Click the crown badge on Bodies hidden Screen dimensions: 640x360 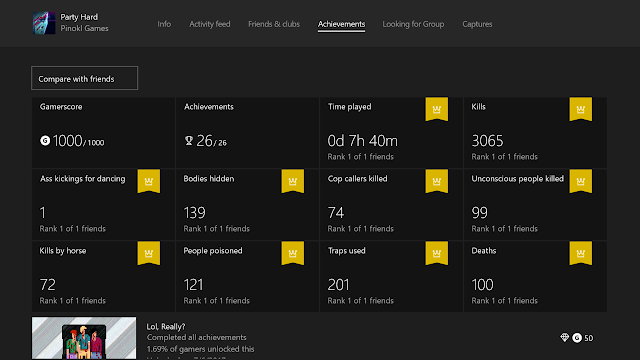click(292, 181)
